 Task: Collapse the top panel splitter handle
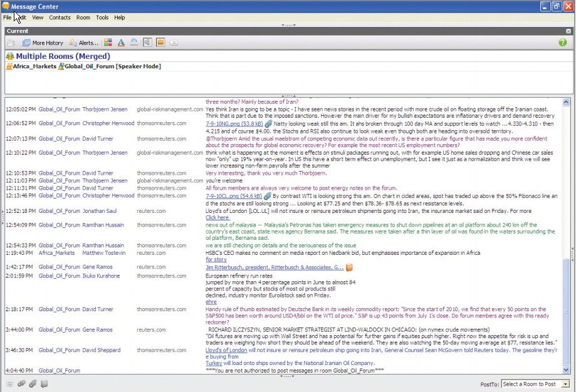point(288,26)
